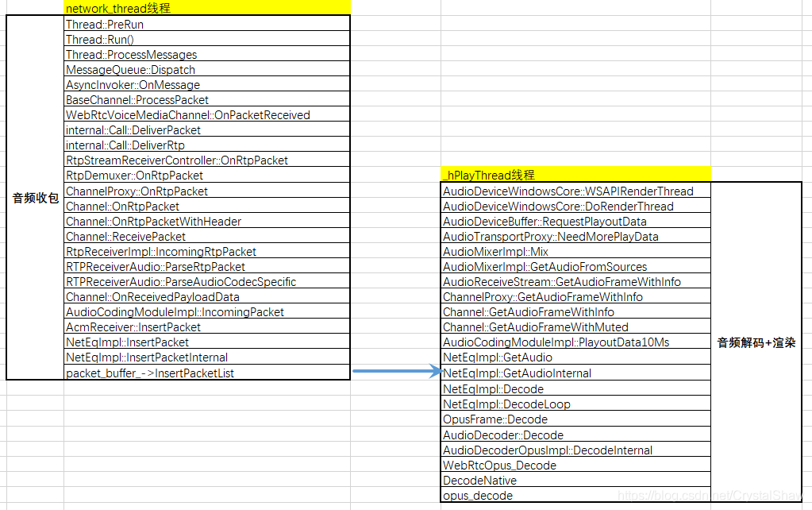Click the RtpDemuxer::OnRtpPacket cell
The height and width of the screenshot is (510, 812).
pyautogui.click(x=206, y=176)
